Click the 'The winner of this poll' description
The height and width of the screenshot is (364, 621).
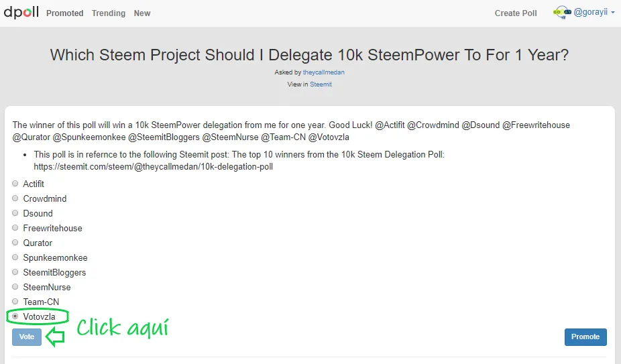[x=291, y=131]
